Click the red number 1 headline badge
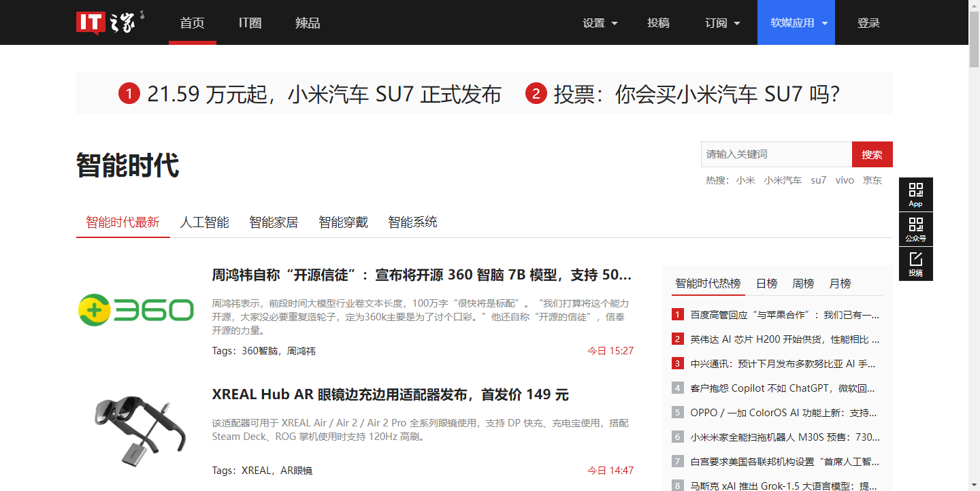Image resolution: width=980 pixels, height=491 pixels. [129, 94]
